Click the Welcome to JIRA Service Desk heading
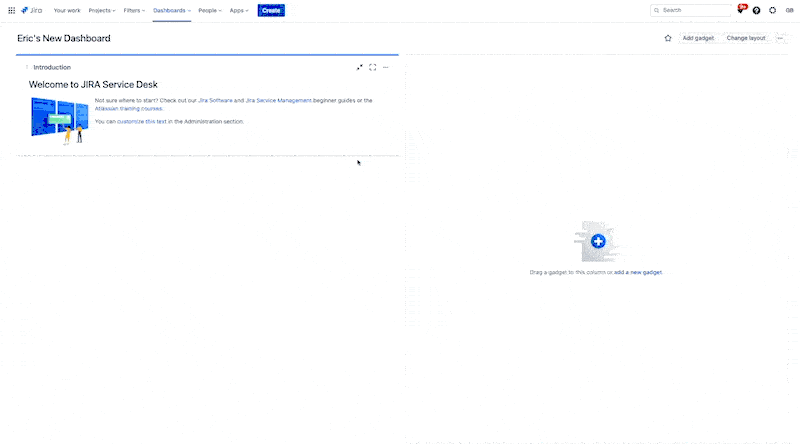Viewport: 800px width, 444px height. coord(93,85)
